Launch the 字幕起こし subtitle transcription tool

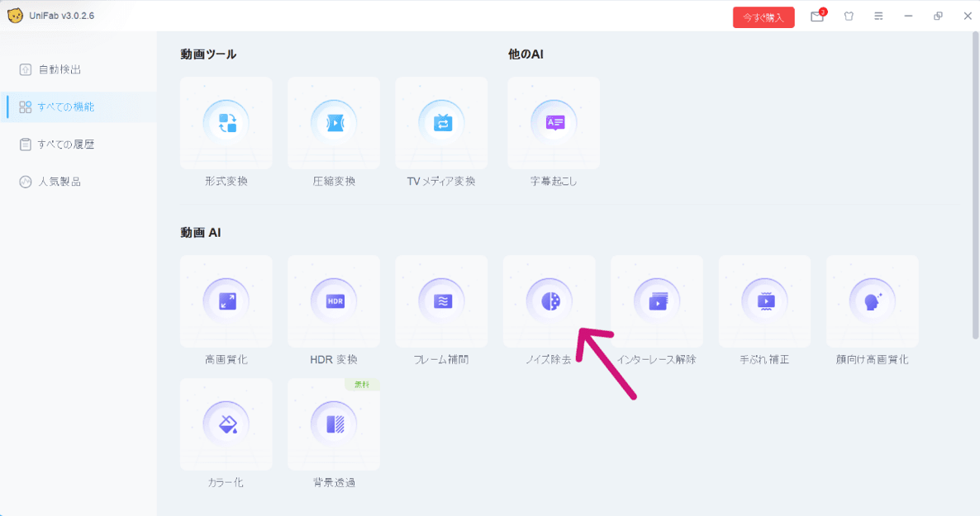point(554,124)
